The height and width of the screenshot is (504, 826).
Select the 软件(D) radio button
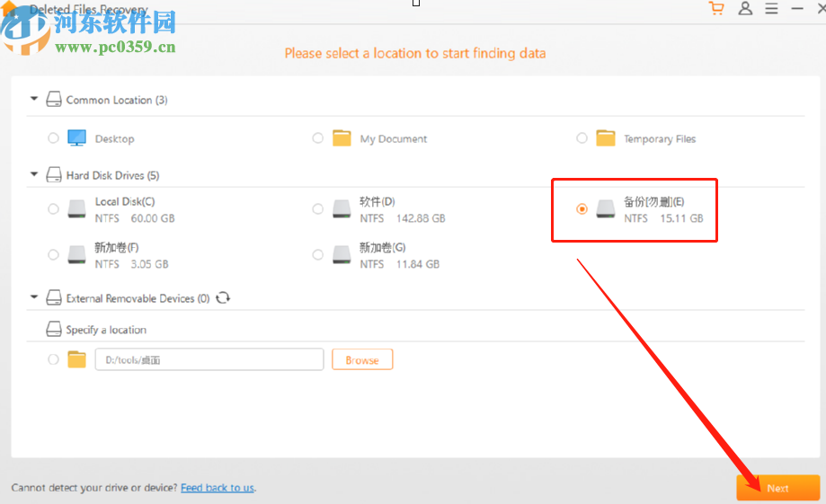[x=317, y=209]
